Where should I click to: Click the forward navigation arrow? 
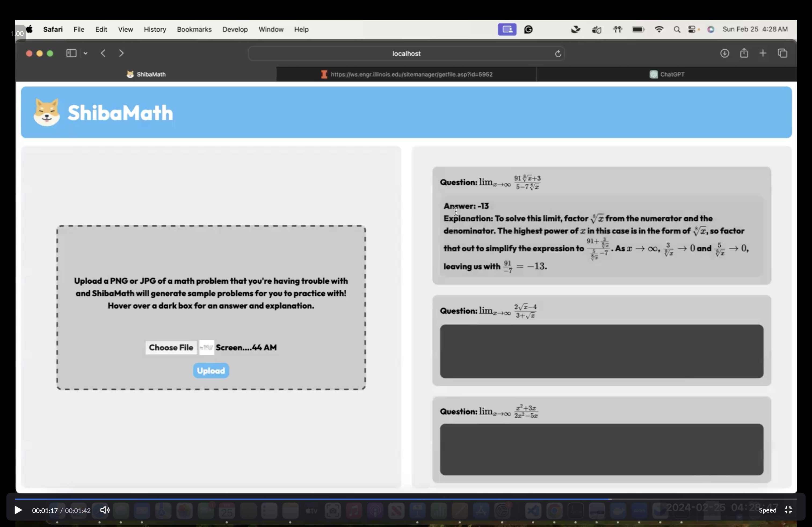(121, 53)
